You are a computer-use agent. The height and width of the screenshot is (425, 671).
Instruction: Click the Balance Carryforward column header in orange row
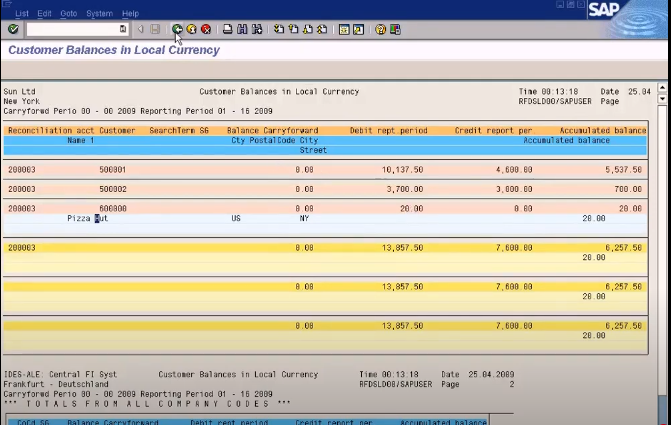click(273, 131)
